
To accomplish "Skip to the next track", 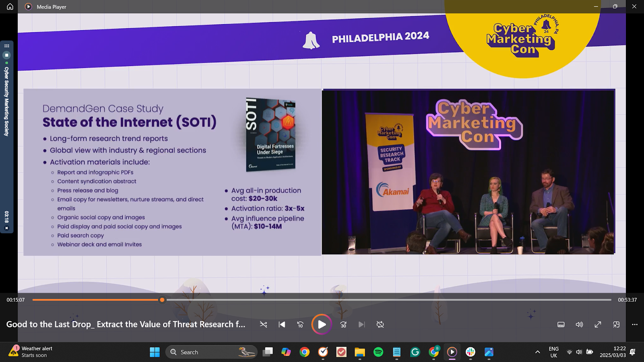I will coord(361,324).
